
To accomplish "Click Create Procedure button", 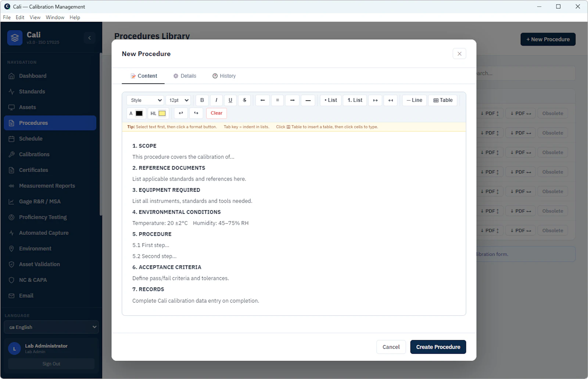I will click(438, 347).
